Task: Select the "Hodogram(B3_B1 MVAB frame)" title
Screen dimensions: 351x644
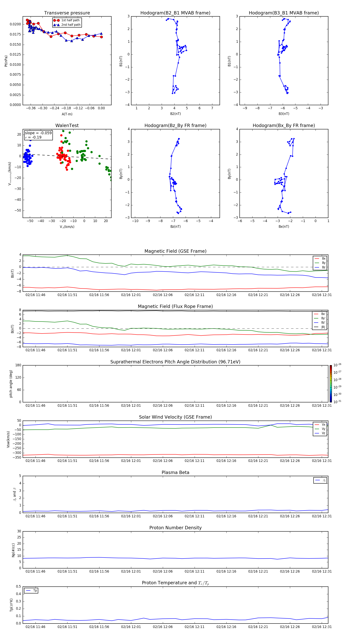Action: [x=284, y=13]
